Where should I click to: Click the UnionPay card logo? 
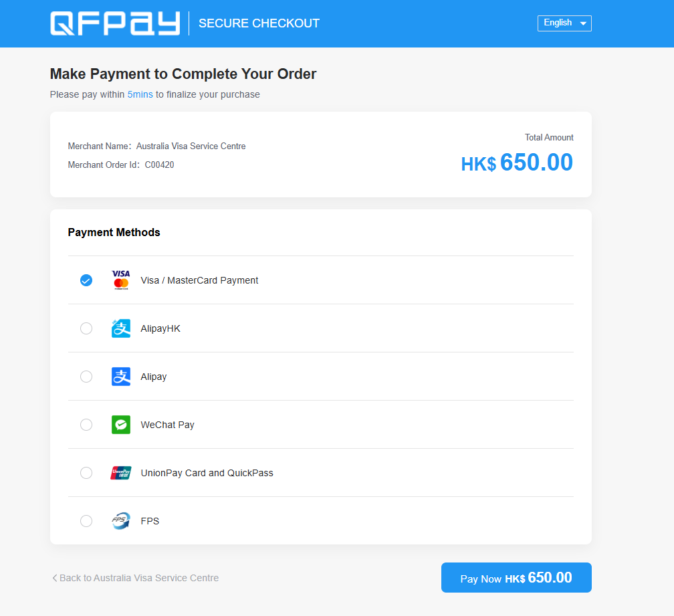coord(121,473)
